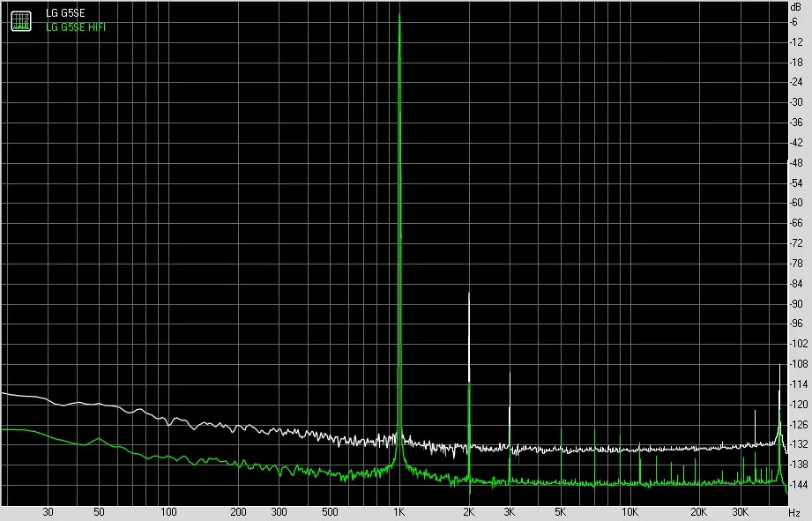Click the white 2K harmonic spike
This screenshot has height=521, width=812.
[469, 337]
